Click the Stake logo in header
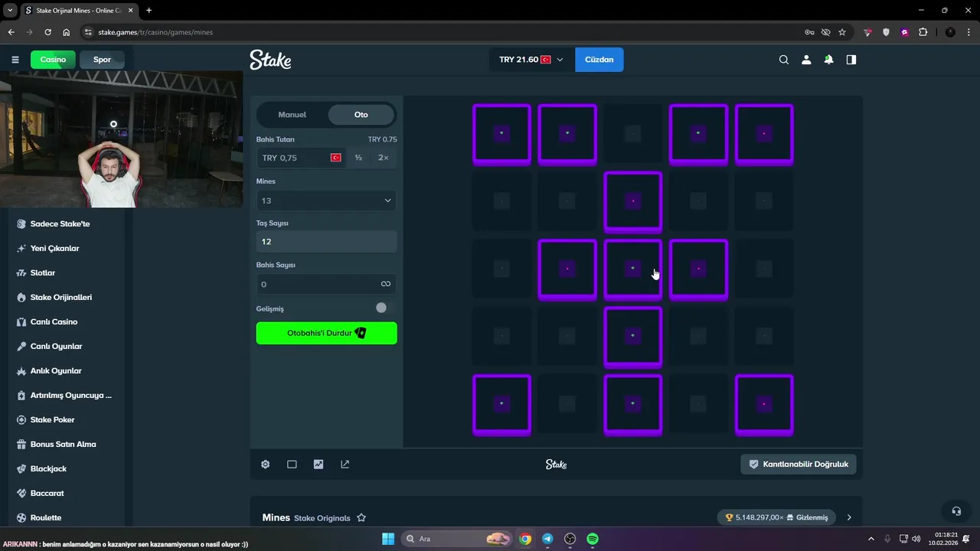Screen dimensions: 980x551 270,60
